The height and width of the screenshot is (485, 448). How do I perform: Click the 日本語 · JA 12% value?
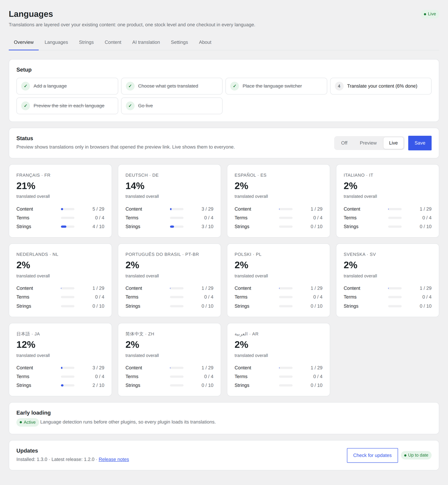click(26, 345)
